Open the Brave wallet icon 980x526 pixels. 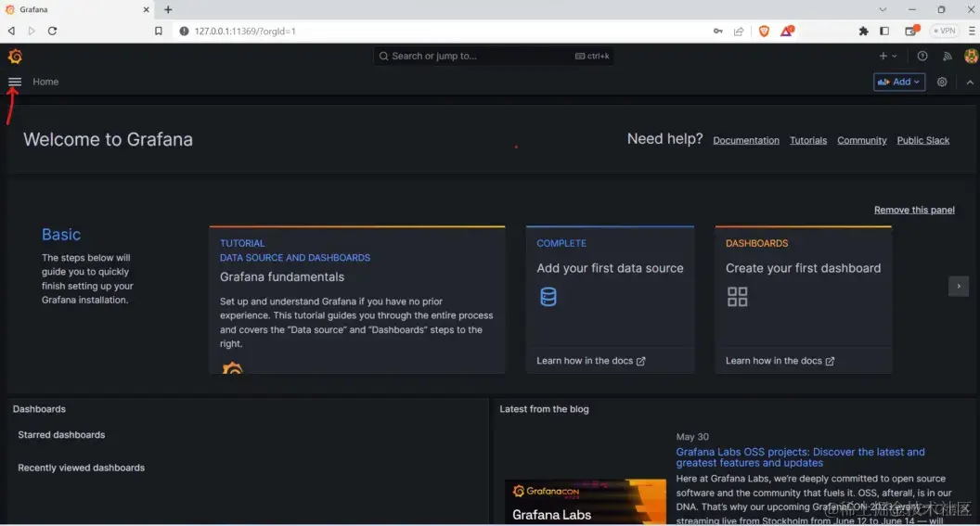pos(912,30)
